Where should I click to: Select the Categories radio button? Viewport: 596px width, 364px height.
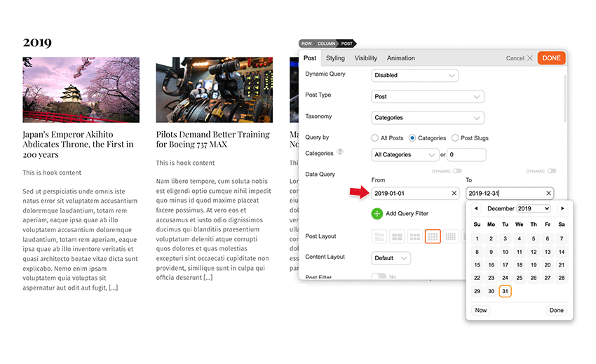click(412, 137)
